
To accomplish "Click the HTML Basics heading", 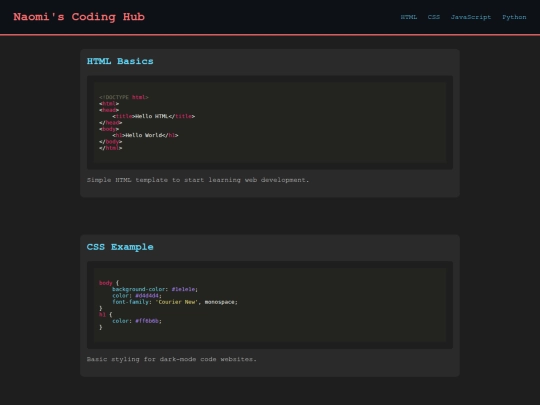I will point(120,61).
